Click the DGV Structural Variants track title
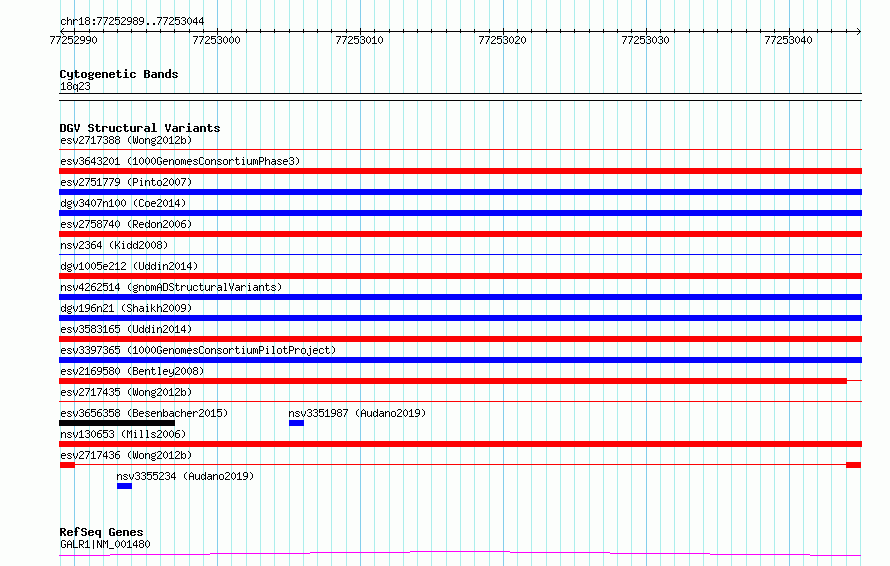This screenshot has height=566, width=890. click(140, 128)
